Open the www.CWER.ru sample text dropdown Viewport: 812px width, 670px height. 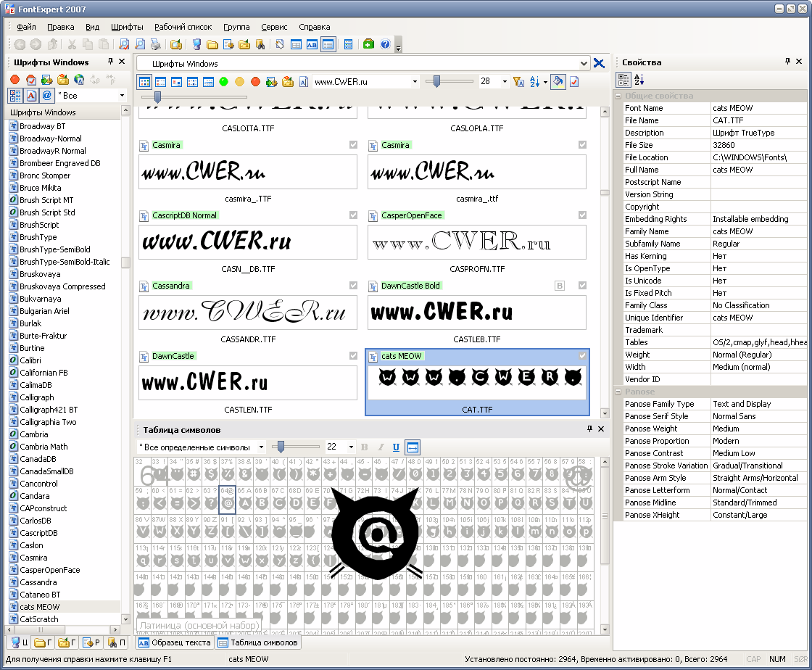(415, 82)
